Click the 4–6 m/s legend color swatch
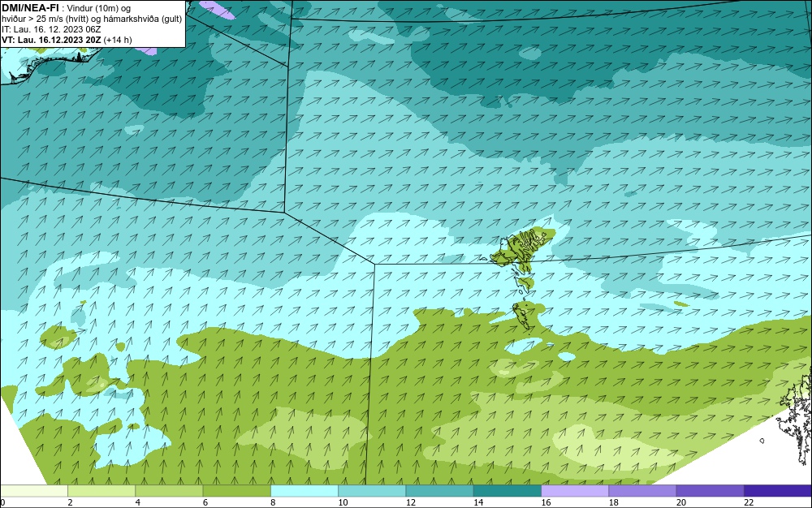The width and height of the screenshot is (812, 508). click(x=170, y=490)
